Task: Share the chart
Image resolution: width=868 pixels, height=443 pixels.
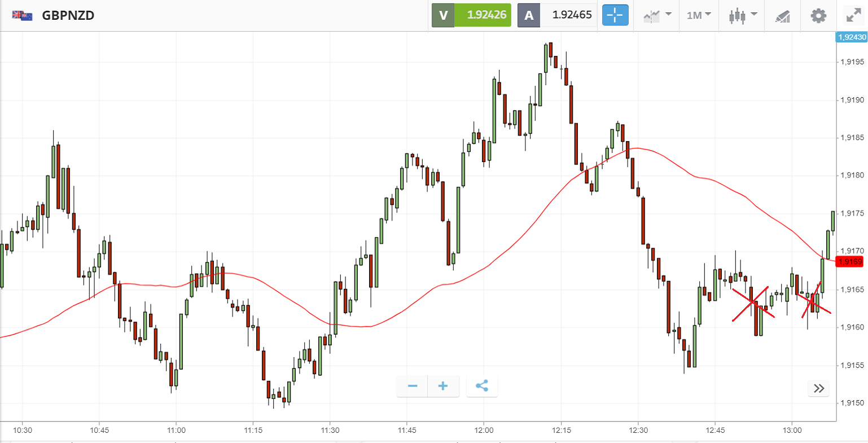Action: 482,386
